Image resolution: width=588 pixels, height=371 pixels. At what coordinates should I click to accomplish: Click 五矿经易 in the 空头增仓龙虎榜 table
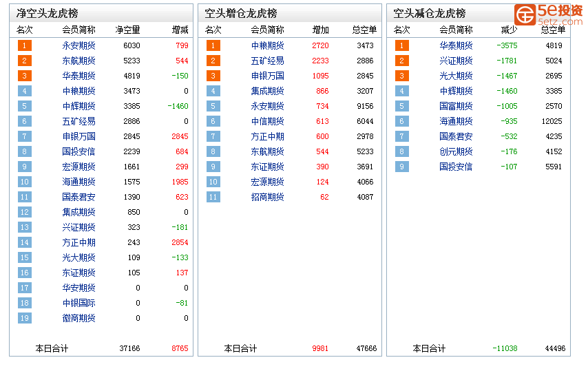[x=267, y=61]
